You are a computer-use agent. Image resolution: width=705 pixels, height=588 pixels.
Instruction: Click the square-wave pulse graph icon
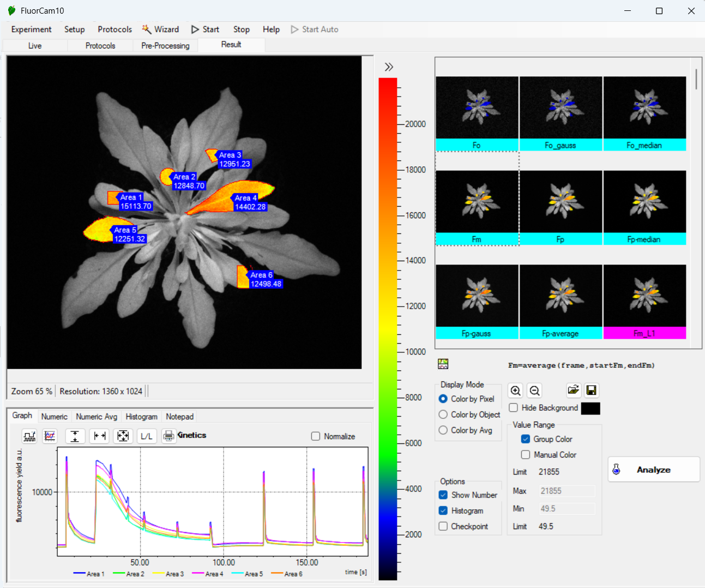tap(29, 436)
